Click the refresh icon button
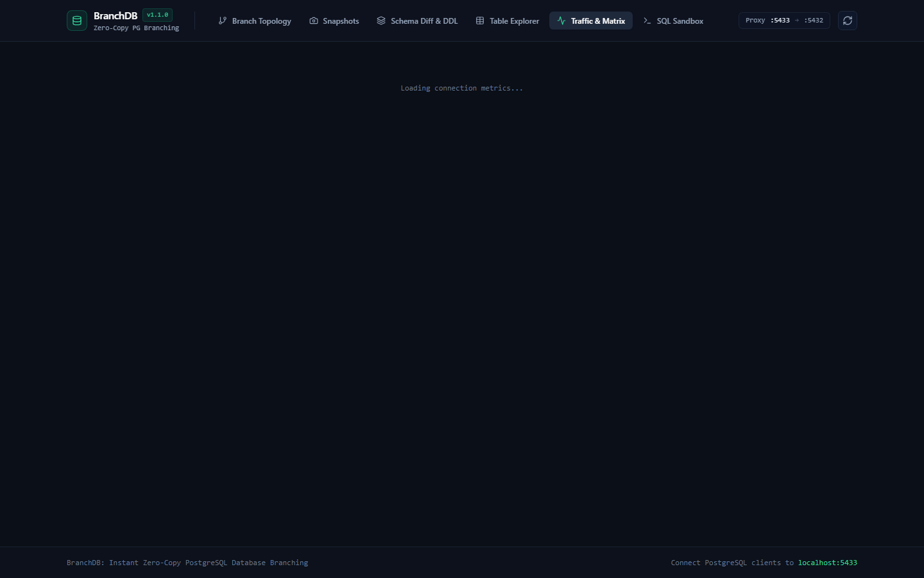 (x=848, y=21)
